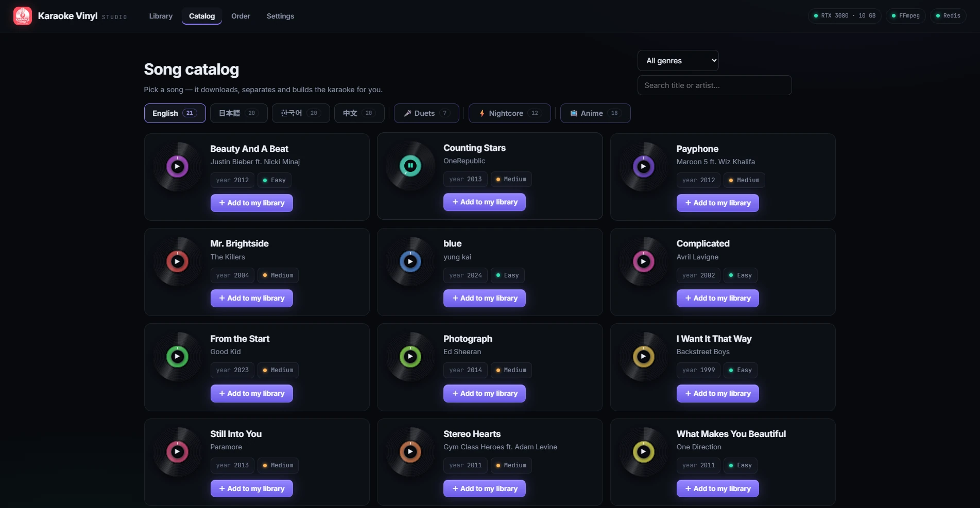Play preview of blue by yung kai
Screen dimensions: 980x508
(410, 261)
